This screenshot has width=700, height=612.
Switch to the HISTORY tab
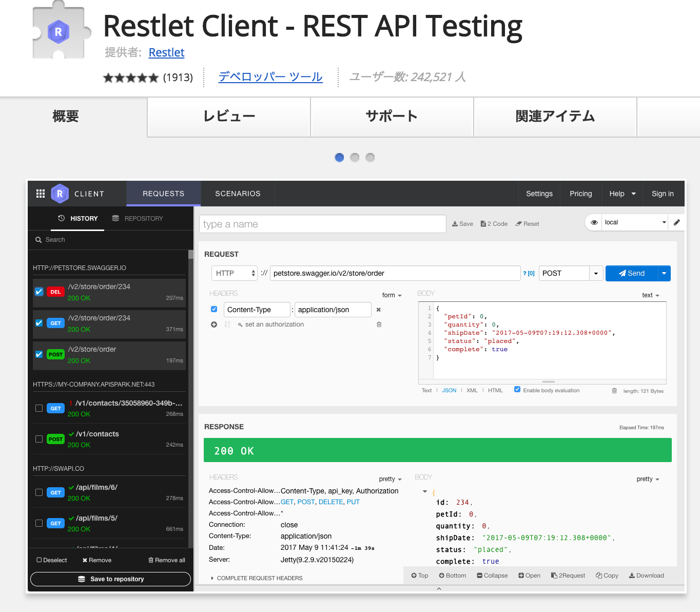(x=78, y=219)
